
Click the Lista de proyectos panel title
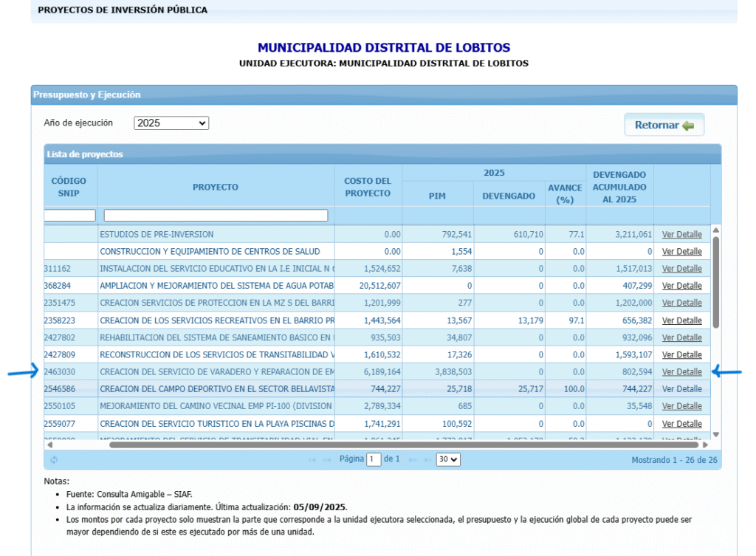click(x=85, y=154)
